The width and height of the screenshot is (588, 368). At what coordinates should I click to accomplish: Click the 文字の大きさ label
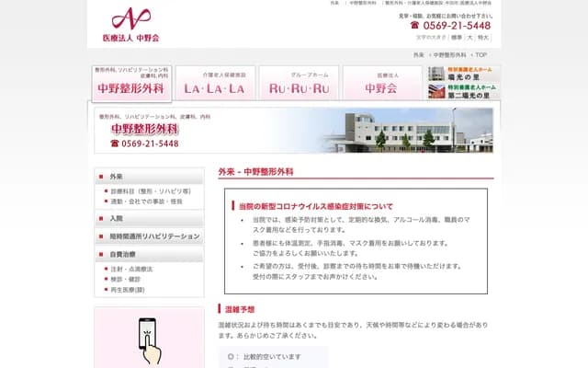tap(431, 38)
